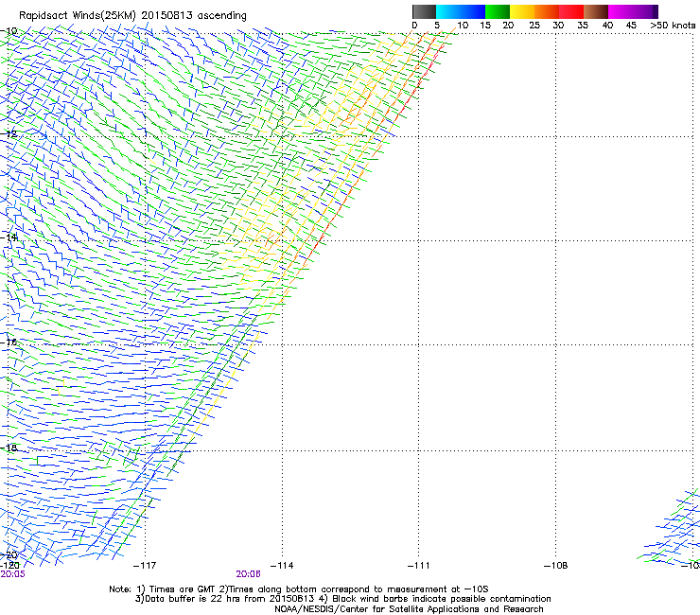This screenshot has height=615, width=700.
Task: Click the '25' legend scale value
Action: [534, 26]
